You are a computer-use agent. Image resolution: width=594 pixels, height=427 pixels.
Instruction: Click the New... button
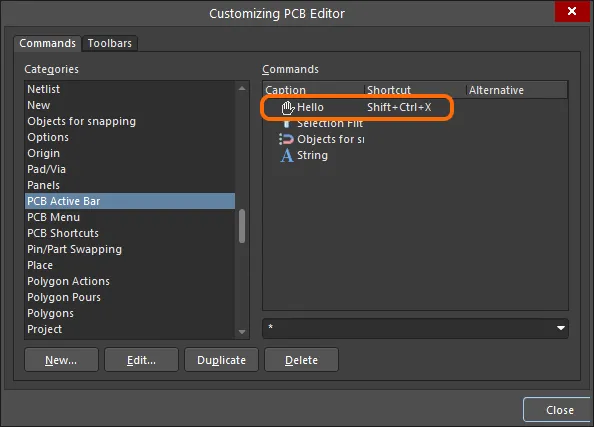61,360
